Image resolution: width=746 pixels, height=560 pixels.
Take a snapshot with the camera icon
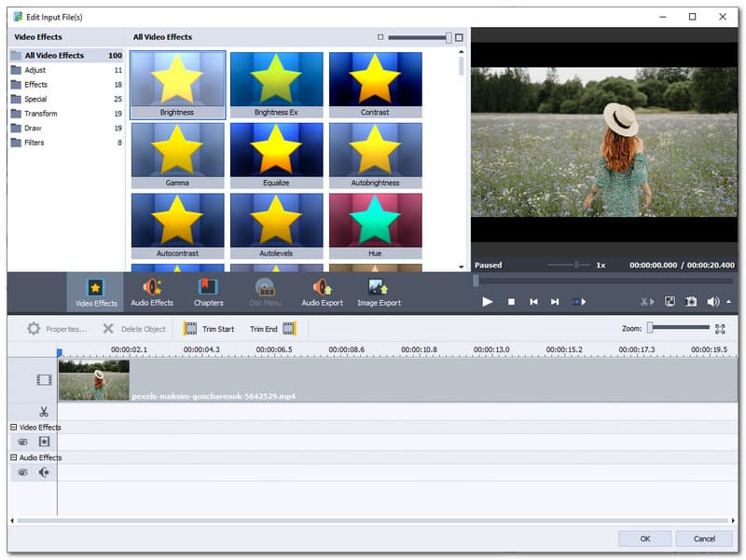[691, 302]
